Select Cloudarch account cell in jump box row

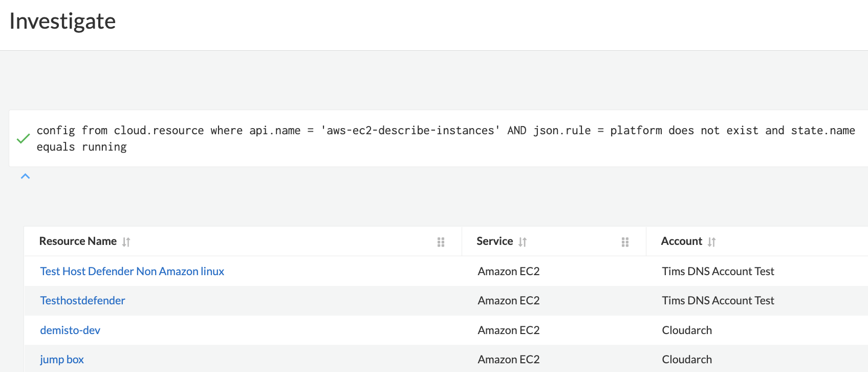[x=687, y=359]
